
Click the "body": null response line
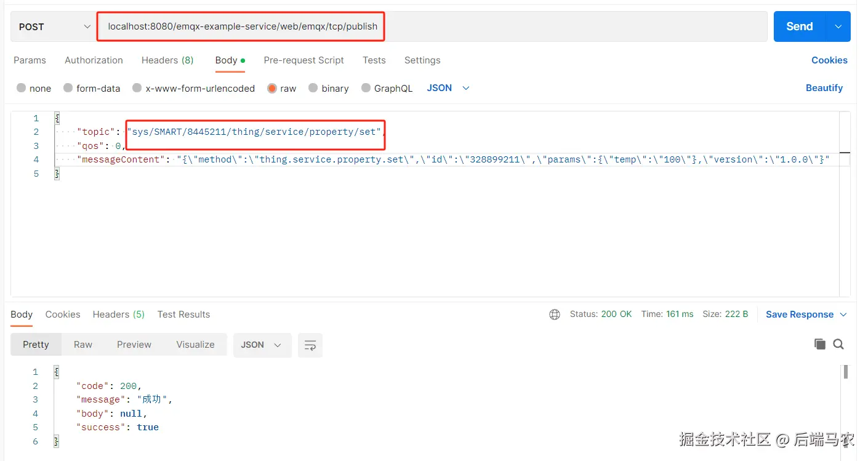pyautogui.click(x=111, y=414)
